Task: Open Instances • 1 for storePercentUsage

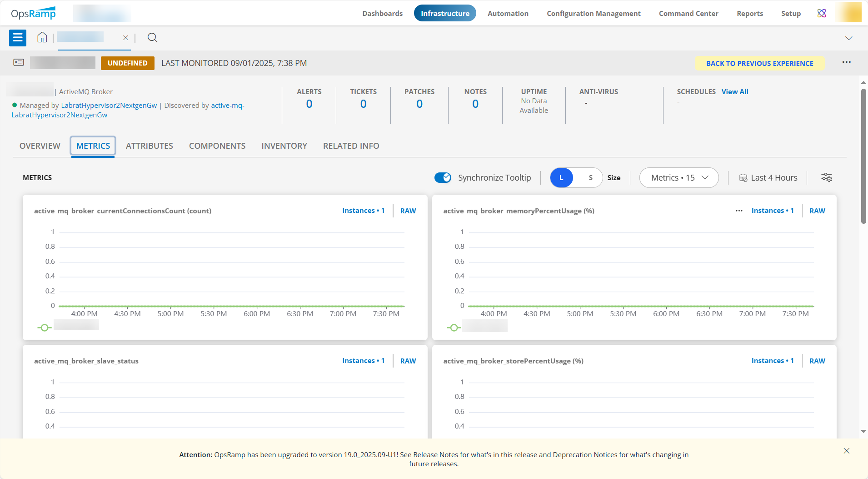Action: [x=773, y=361]
